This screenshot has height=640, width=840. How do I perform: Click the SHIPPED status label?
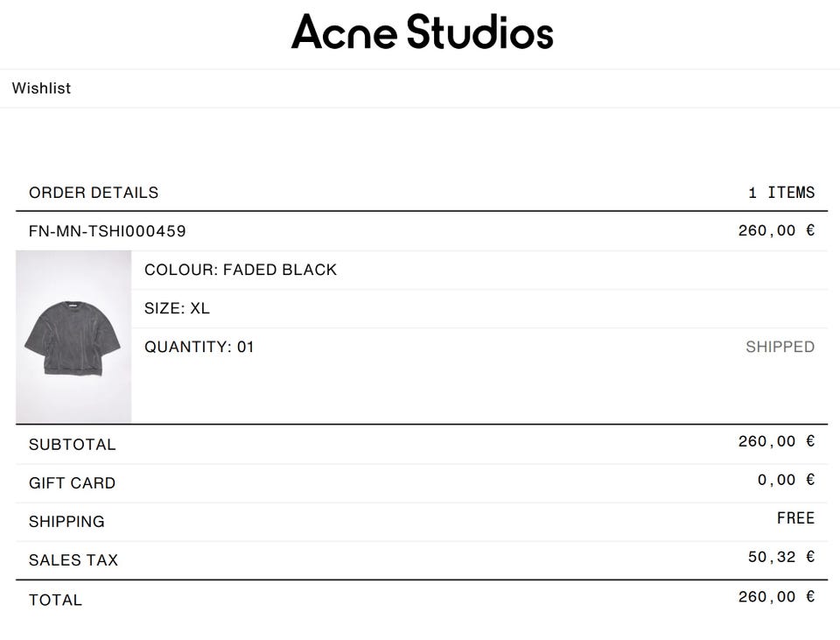click(x=780, y=347)
